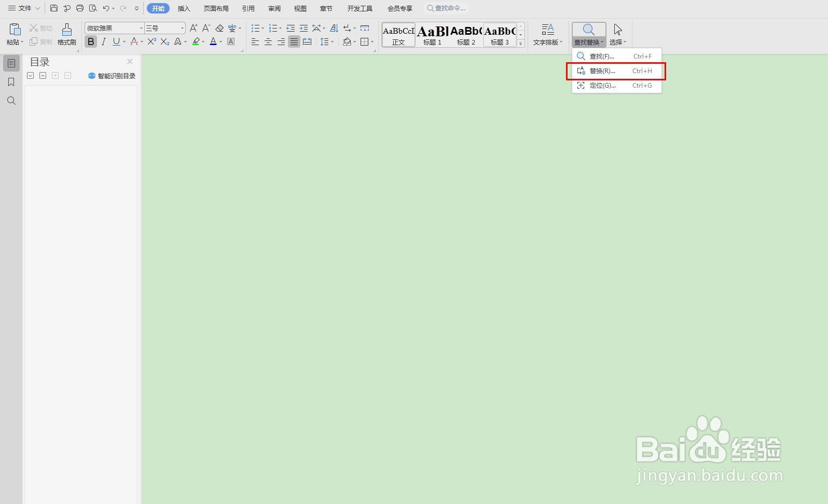Viewport: 828px width, 504px height.
Task: Click the Clear Formatting eraser icon
Action: 219,28
